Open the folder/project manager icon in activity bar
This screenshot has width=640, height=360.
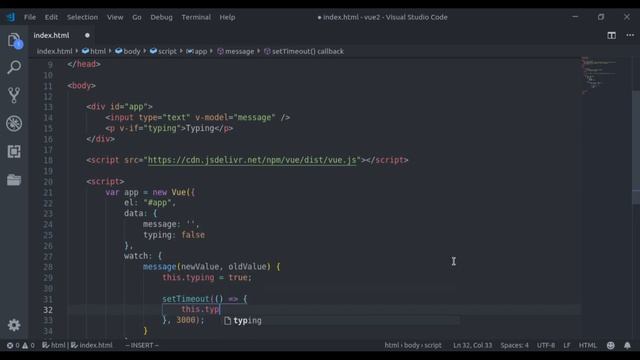click(x=14, y=180)
